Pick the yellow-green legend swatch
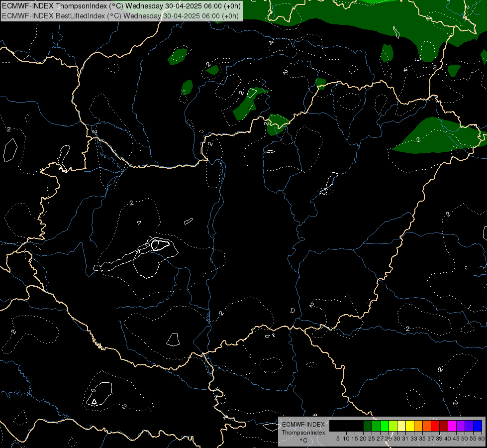 [393, 426]
